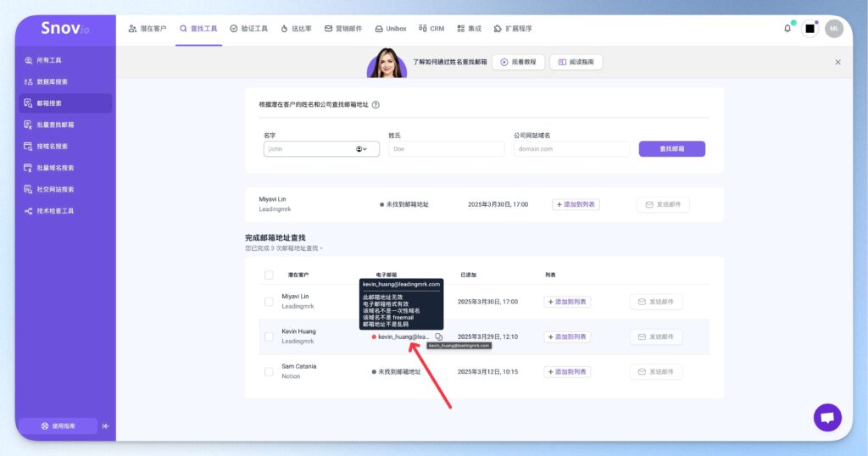
Task: Open the contact dropdown in 名字 field
Action: [x=361, y=149]
